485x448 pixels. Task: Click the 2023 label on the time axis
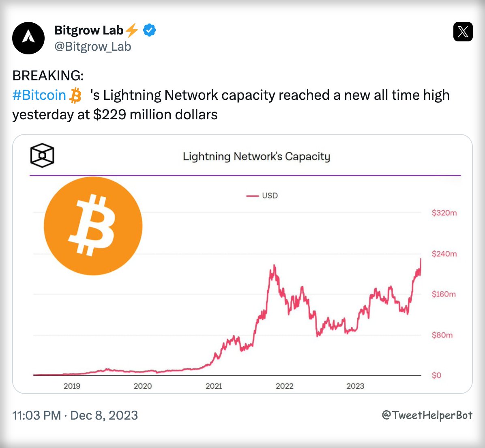click(355, 386)
